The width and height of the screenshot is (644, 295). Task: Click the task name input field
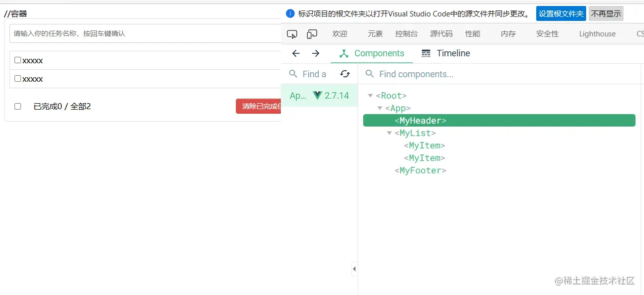click(x=145, y=33)
